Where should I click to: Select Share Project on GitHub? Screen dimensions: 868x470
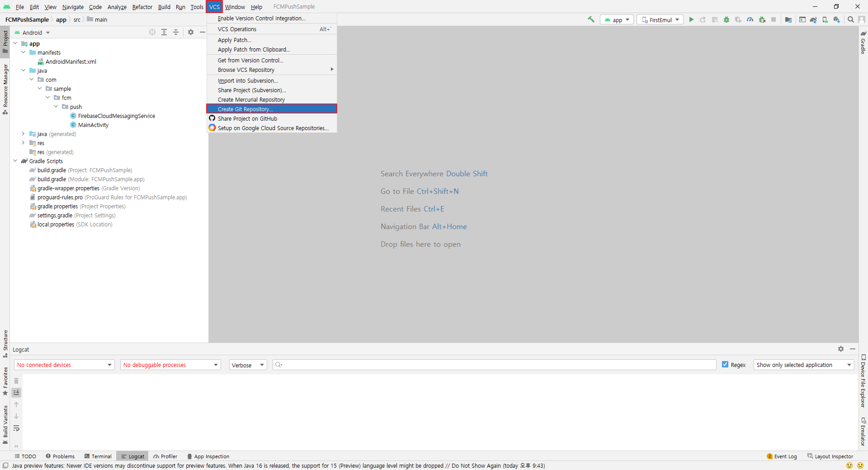272,118
